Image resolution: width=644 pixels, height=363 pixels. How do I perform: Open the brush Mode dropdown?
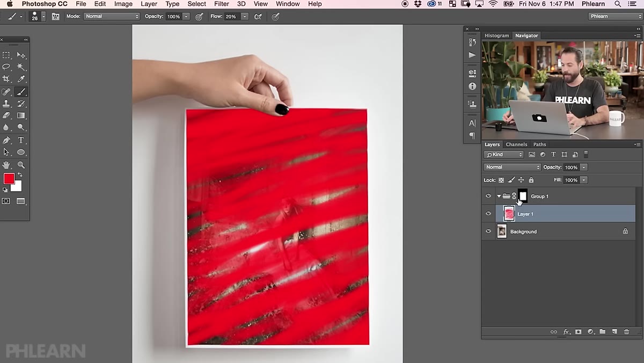pyautogui.click(x=112, y=17)
